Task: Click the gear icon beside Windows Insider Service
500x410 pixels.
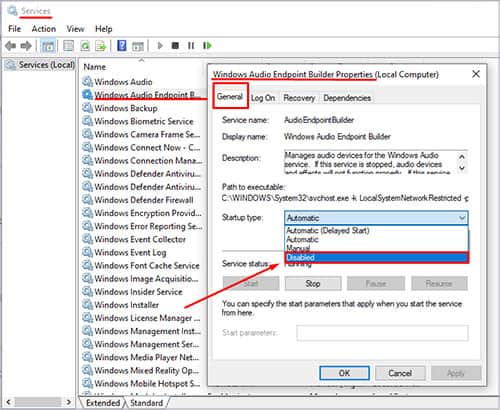Action: (x=87, y=291)
